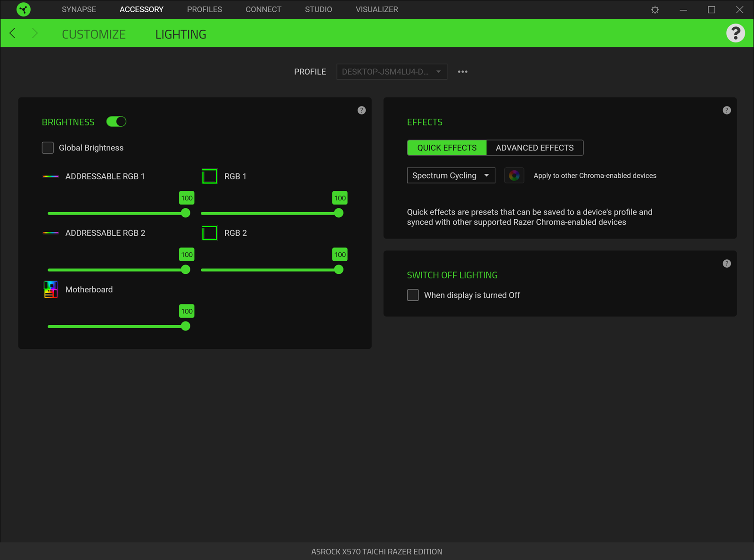The width and height of the screenshot is (754, 560).
Task: Adjust the Addressable RGB 2 brightness slider
Action: [119, 270]
